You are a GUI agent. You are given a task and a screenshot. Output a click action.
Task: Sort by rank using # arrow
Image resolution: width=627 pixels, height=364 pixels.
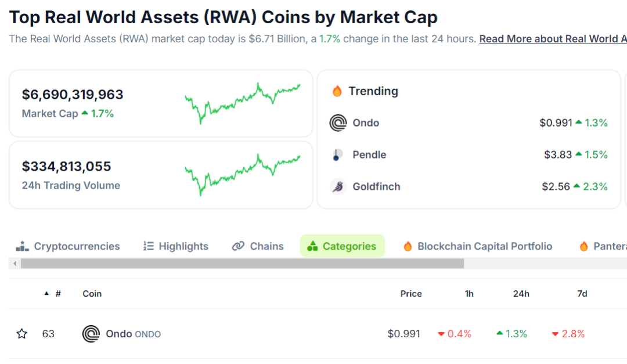coord(47,294)
